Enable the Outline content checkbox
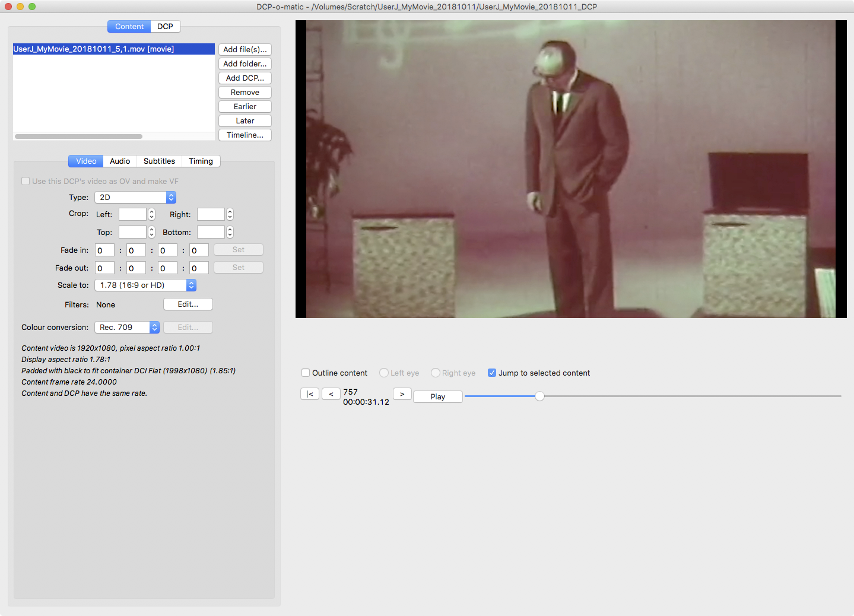This screenshot has height=616, width=854. pos(306,373)
